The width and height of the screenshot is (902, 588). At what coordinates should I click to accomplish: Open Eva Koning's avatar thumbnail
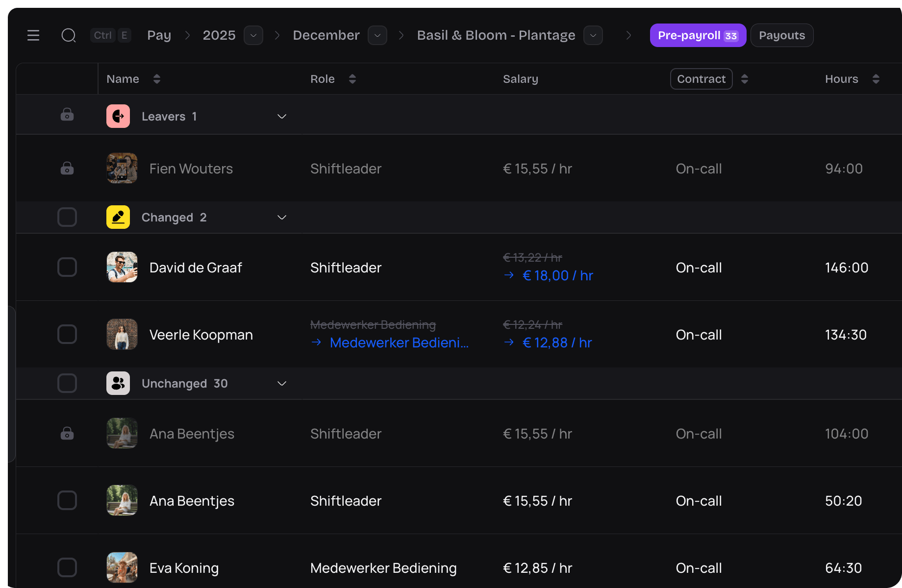122,567
